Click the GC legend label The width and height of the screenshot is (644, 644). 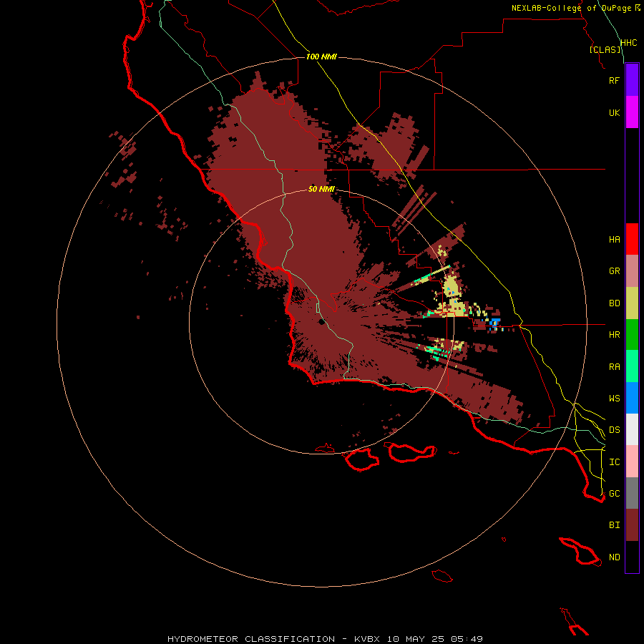point(614,494)
